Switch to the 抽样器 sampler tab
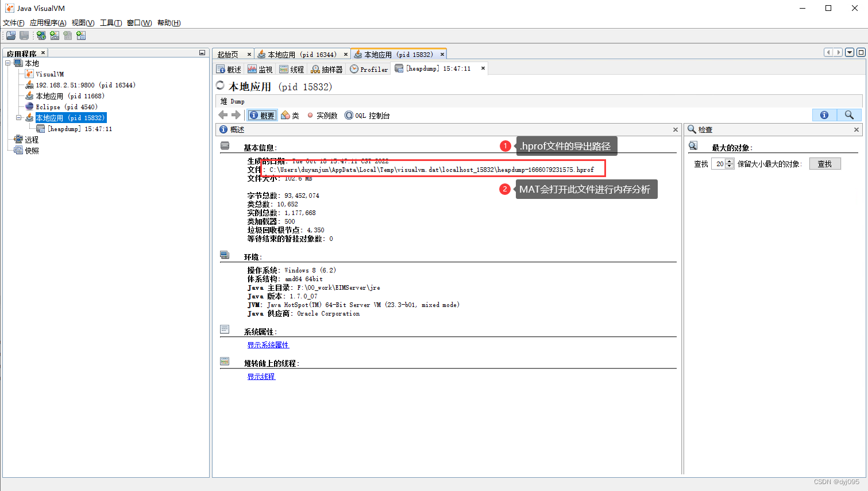Screen dimensions: 868x491 [327, 70]
